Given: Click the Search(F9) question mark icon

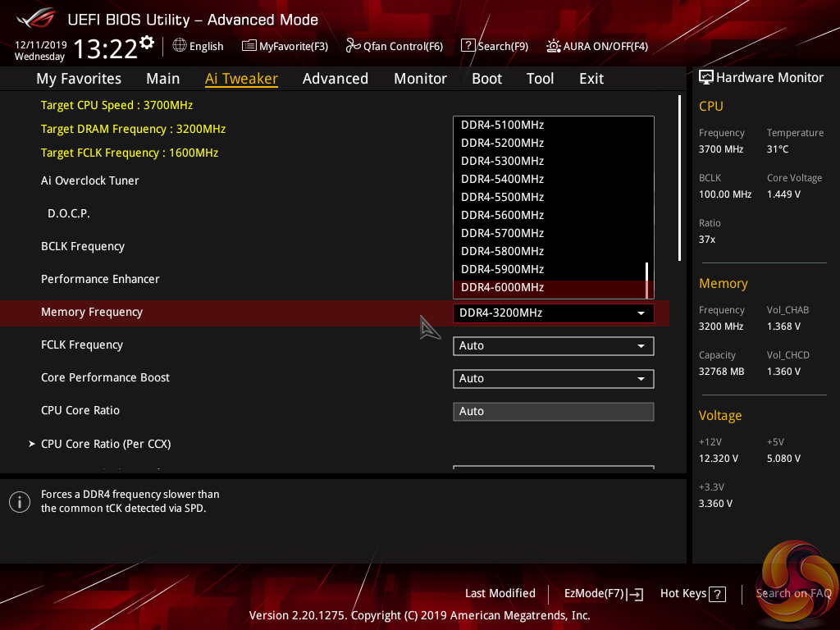Looking at the screenshot, I should coord(468,46).
